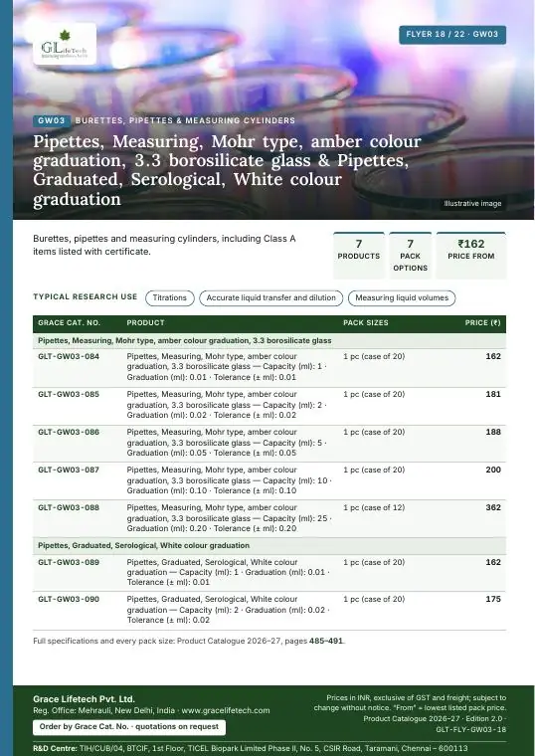
Task: Click catalogue number GLT-GW03-089
Action: tap(69, 562)
